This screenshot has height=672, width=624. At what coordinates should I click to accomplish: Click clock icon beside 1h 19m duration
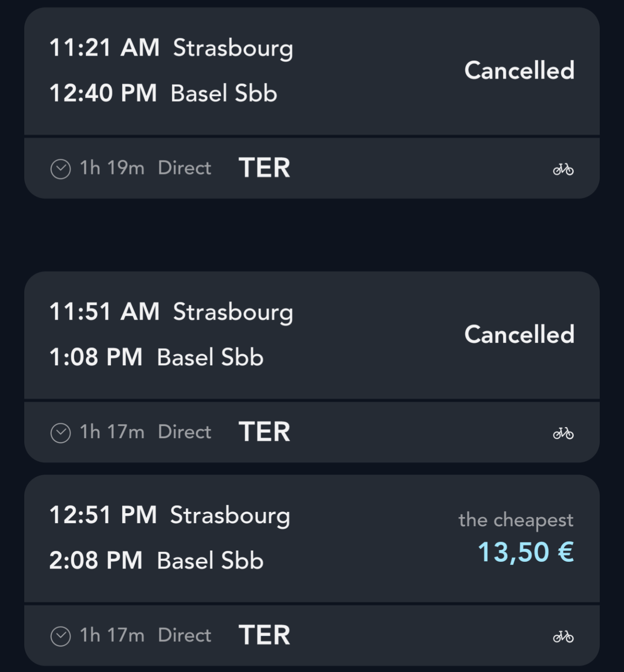point(61,169)
